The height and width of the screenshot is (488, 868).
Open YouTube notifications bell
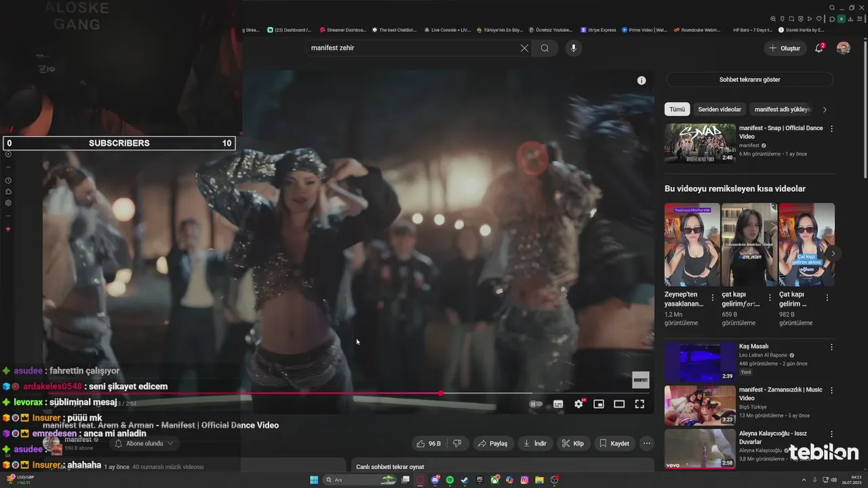(819, 48)
